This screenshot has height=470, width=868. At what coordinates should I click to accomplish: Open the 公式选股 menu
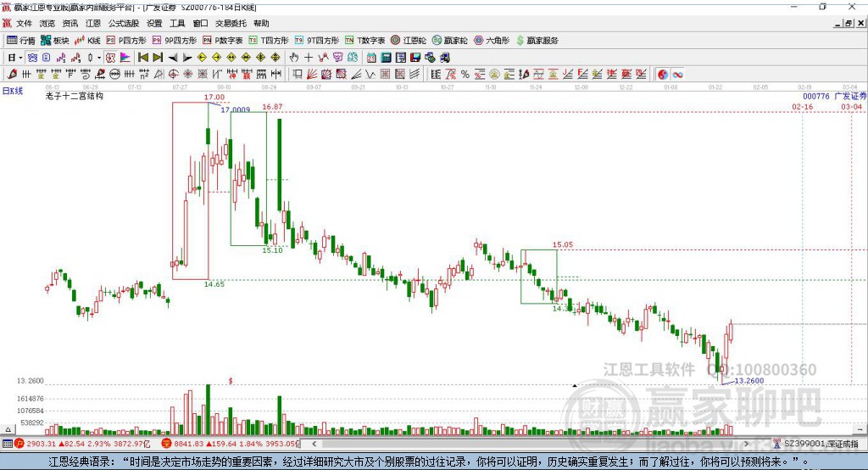click(124, 23)
